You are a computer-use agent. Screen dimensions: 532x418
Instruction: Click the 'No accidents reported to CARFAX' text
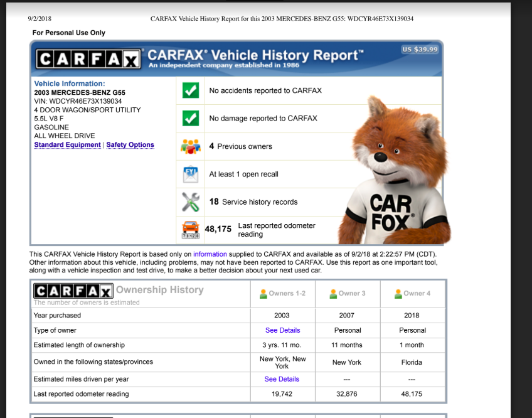[265, 90]
